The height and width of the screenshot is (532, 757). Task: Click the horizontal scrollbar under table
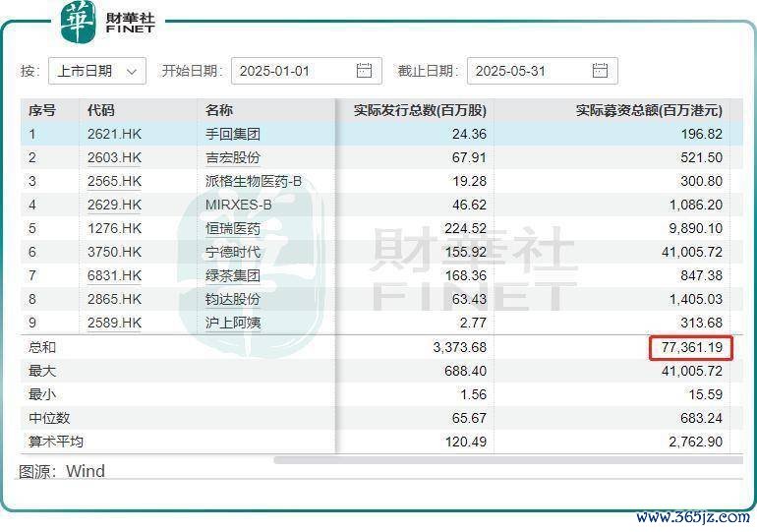click(508, 460)
